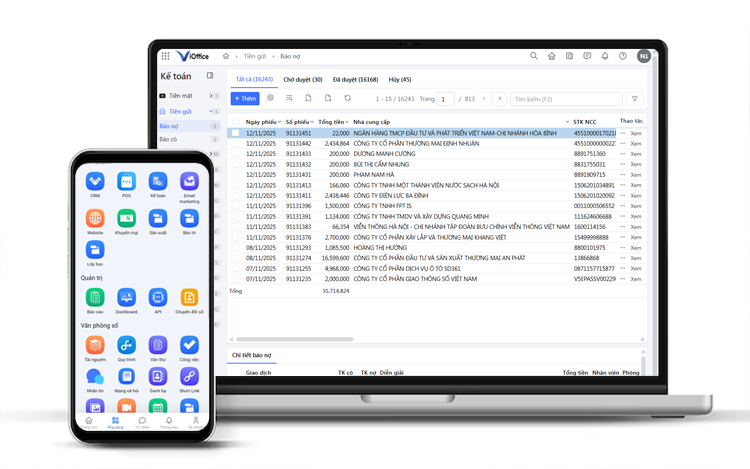Switch to the Chờ duyệt (30) tab
This screenshot has width=750, height=469.
point(303,79)
